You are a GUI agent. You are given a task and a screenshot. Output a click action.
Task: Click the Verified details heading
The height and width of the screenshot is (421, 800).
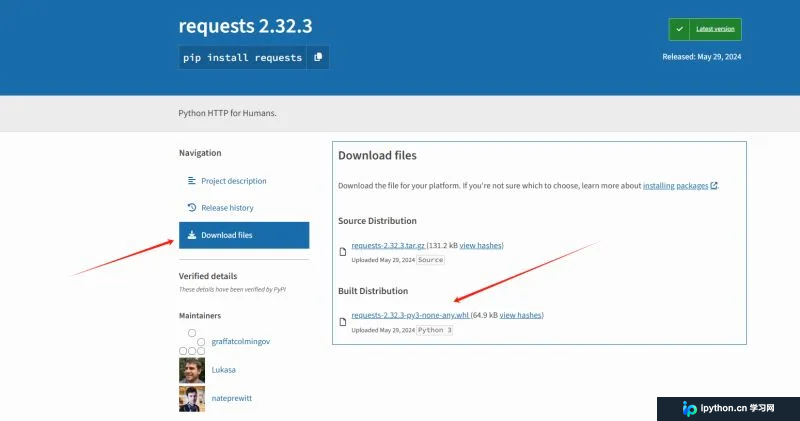pyautogui.click(x=208, y=276)
